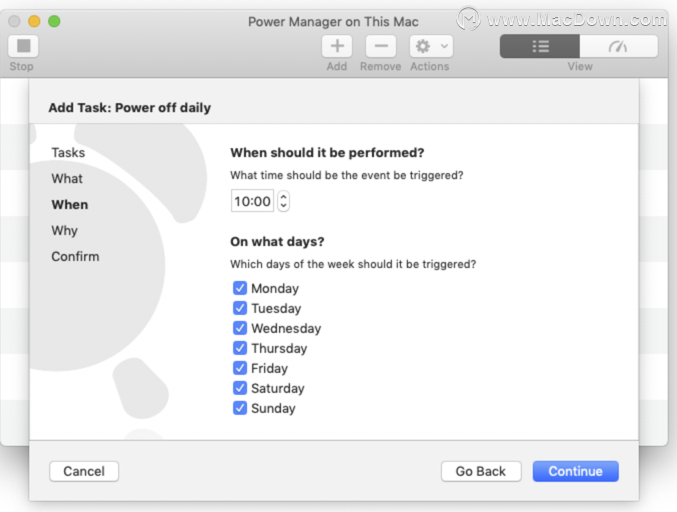Image resolution: width=677 pixels, height=512 pixels.
Task: Select the Why step in sidebar
Action: pos(64,231)
